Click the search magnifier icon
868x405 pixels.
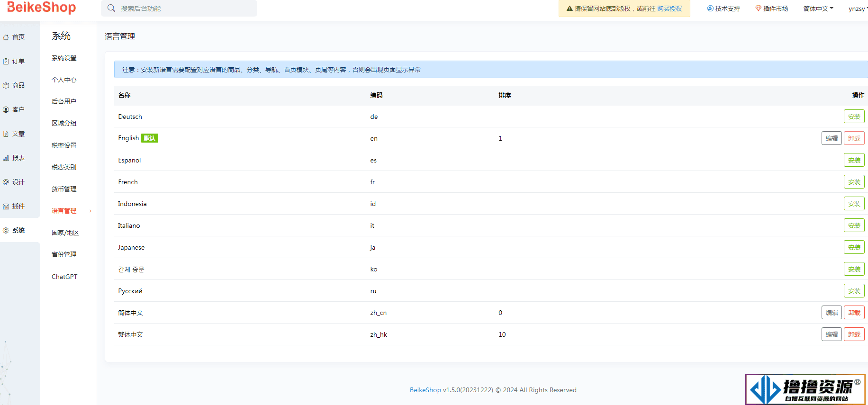(111, 8)
